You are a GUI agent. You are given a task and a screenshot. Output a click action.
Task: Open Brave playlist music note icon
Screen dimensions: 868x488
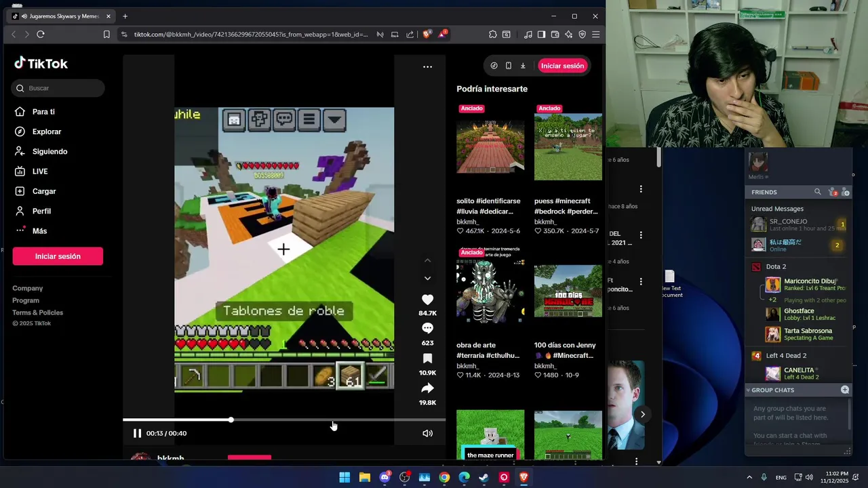coord(528,35)
